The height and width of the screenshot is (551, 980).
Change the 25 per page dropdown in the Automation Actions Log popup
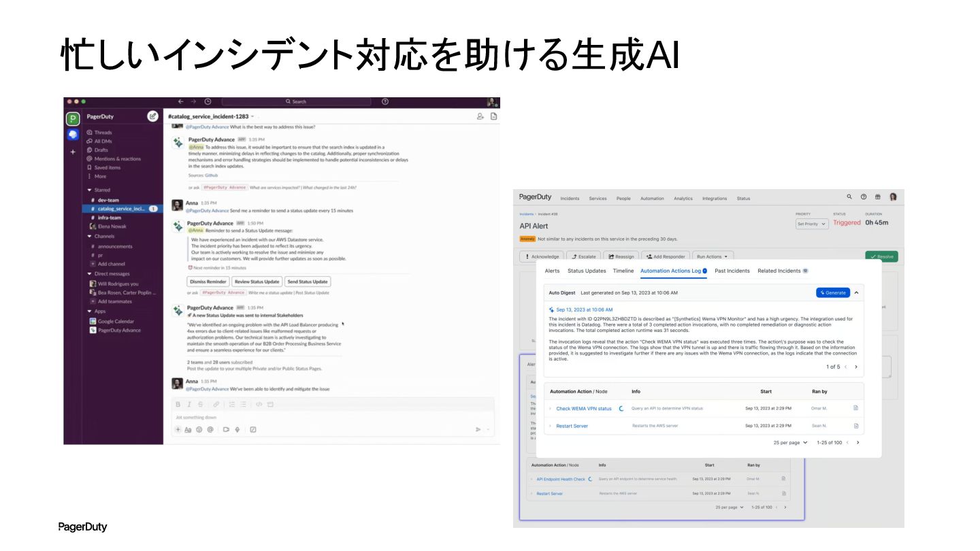[790, 442]
